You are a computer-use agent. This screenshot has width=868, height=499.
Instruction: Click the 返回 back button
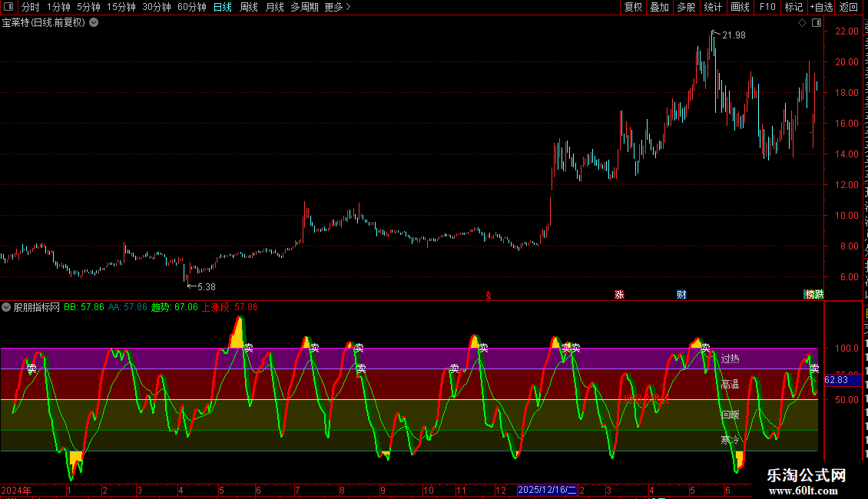(848, 7)
